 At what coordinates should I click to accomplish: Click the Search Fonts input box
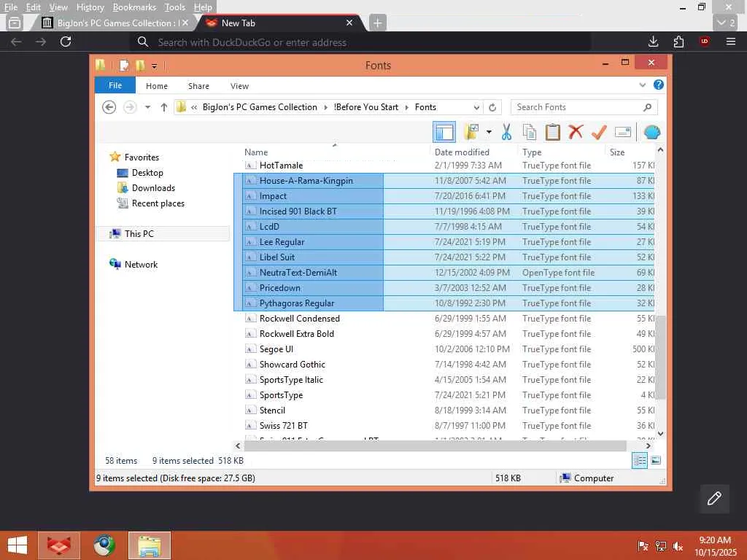click(x=584, y=107)
